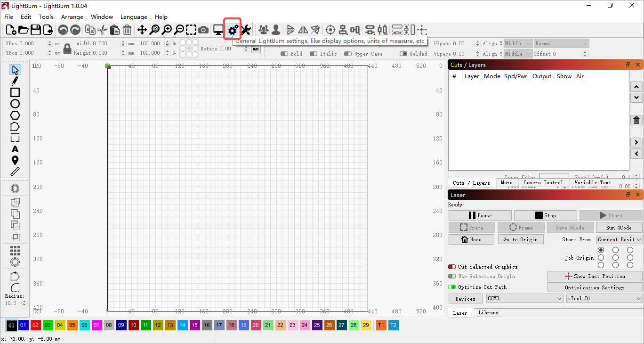Pick green layer color swatch 03

click(x=48, y=325)
